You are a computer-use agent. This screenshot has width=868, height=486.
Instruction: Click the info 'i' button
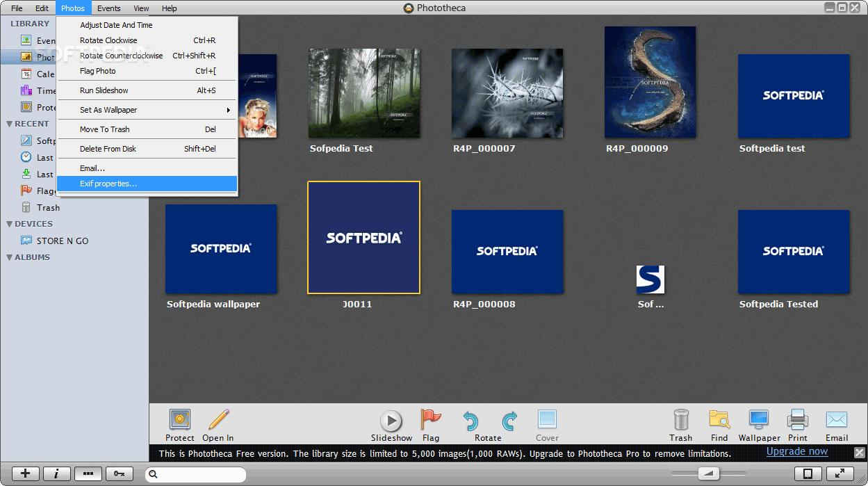click(57, 473)
